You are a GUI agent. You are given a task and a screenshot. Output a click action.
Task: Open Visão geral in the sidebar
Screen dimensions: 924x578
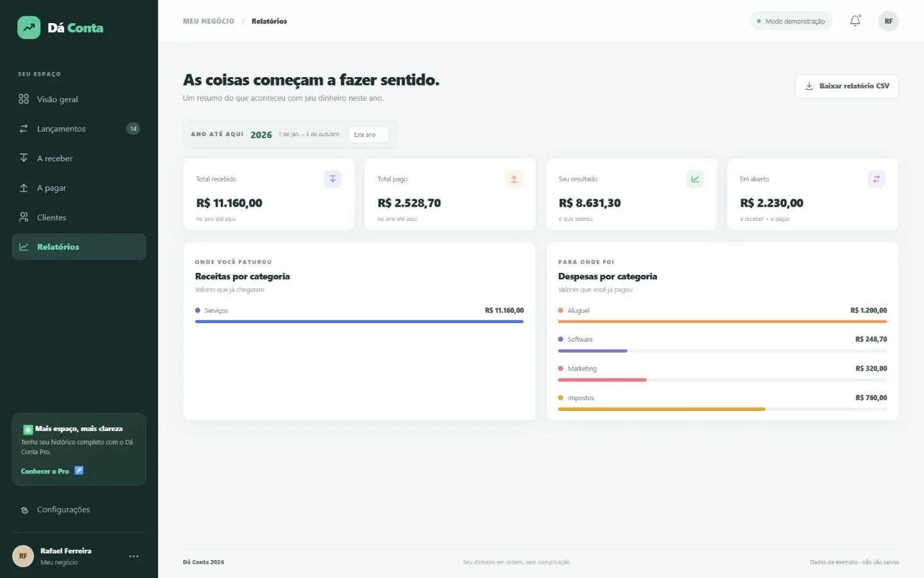tap(79, 99)
